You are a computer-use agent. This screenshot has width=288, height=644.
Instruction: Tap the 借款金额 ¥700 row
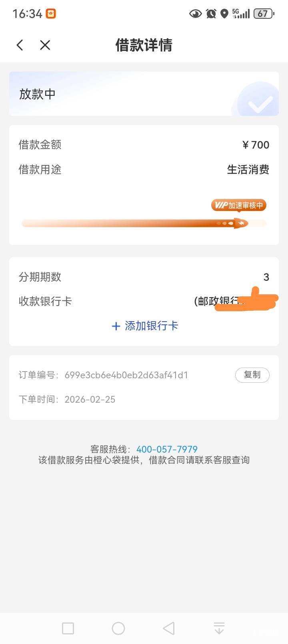coord(144,145)
